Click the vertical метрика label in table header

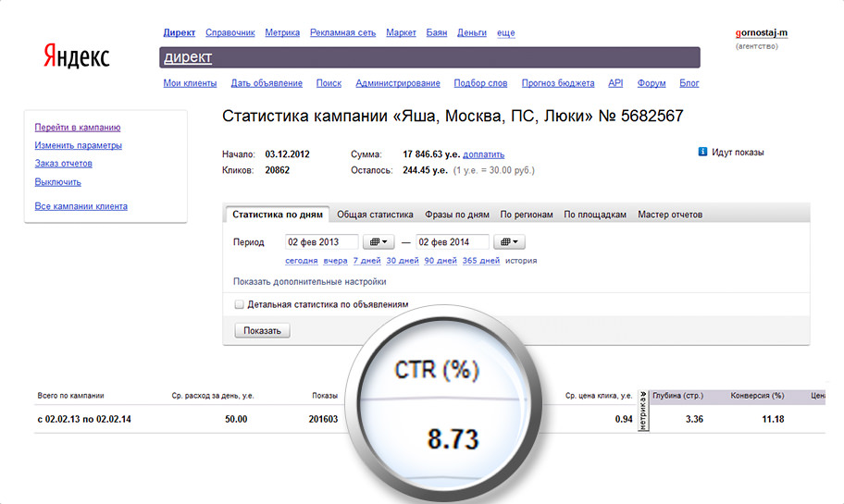(x=643, y=411)
